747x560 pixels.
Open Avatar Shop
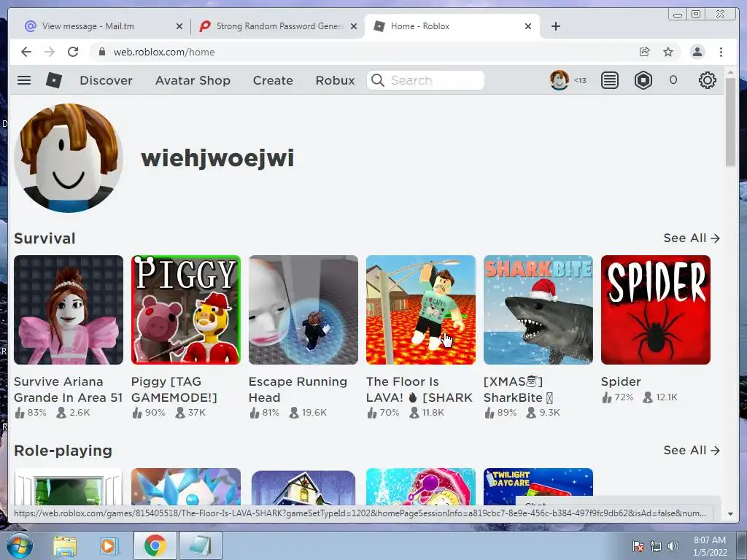coord(193,80)
